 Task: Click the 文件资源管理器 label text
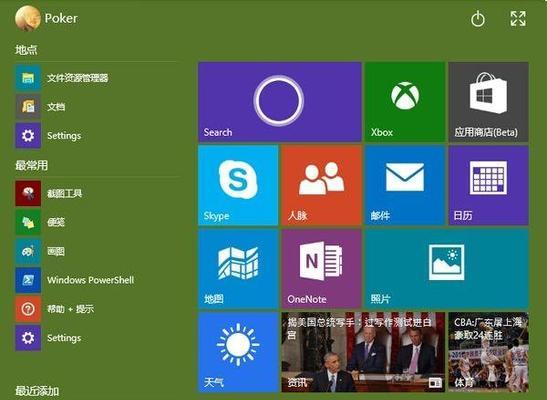click(78, 77)
